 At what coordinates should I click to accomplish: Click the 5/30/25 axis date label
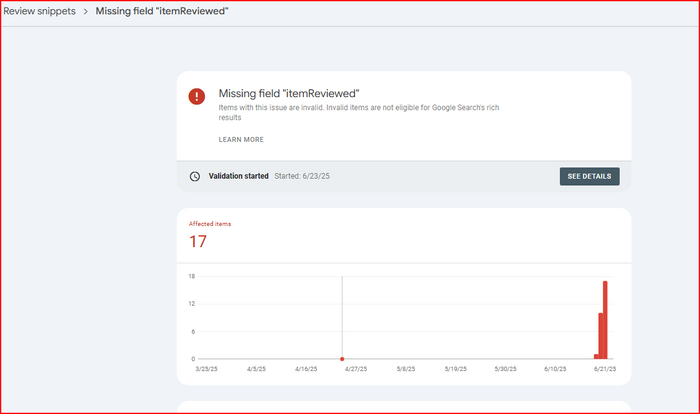tap(505, 369)
